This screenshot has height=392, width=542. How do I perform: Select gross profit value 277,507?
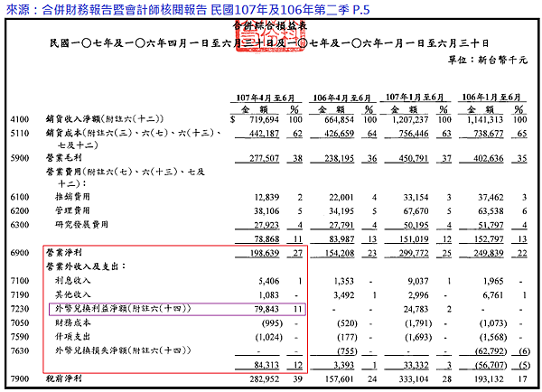[264, 158]
